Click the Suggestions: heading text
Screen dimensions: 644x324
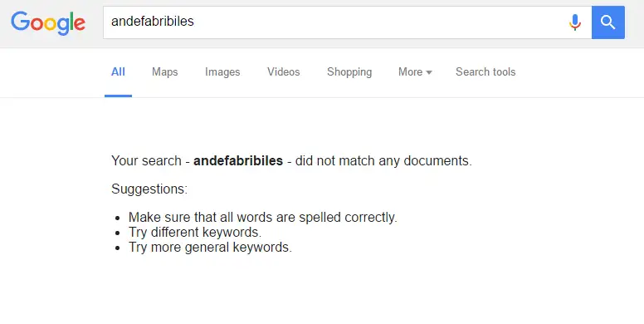point(149,189)
